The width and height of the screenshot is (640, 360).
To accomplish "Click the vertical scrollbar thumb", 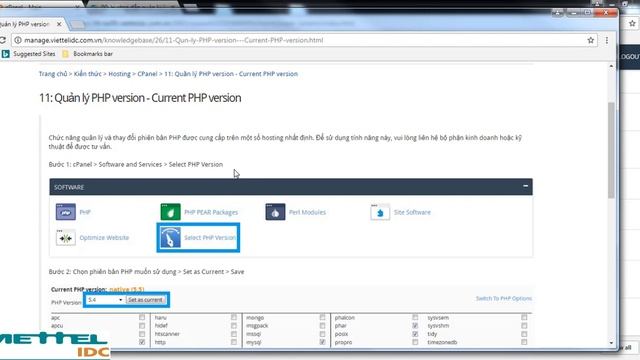I will (x=611, y=150).
